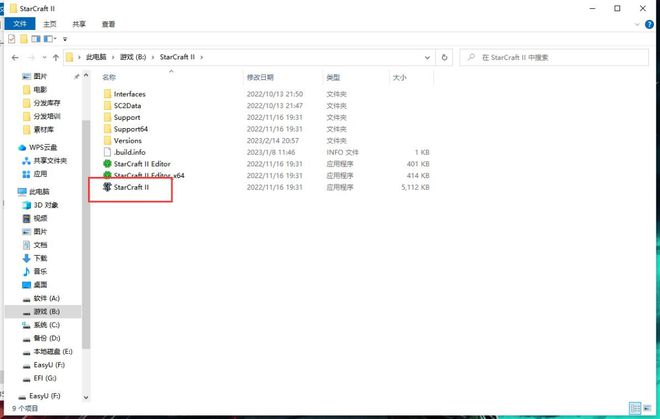Screen dimensions: 660x419
Task: Click the 5,112 KB size cell
Action: point(415,187)
